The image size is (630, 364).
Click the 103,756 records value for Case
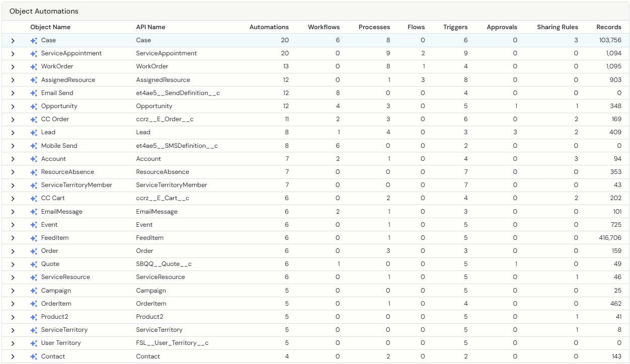coord(610,40)
